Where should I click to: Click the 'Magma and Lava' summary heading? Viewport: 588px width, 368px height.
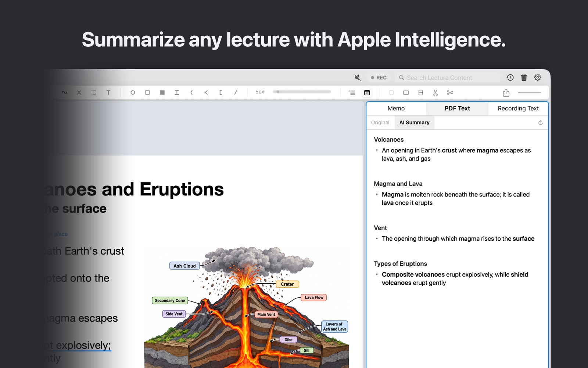click(398, 184)
